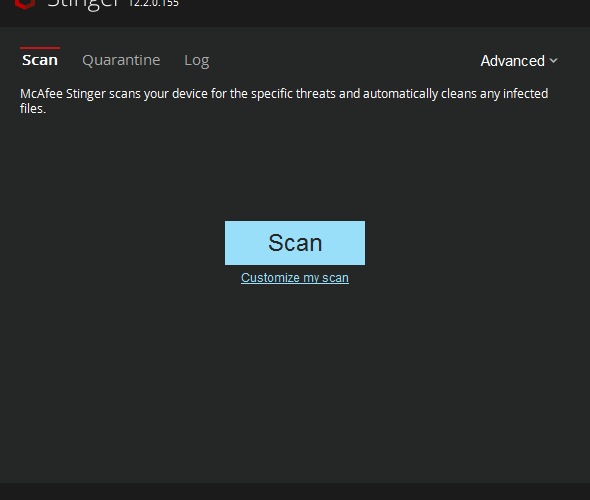
Task: Click the McAfee Stinger description text
Action: click(x=284, y=101)
